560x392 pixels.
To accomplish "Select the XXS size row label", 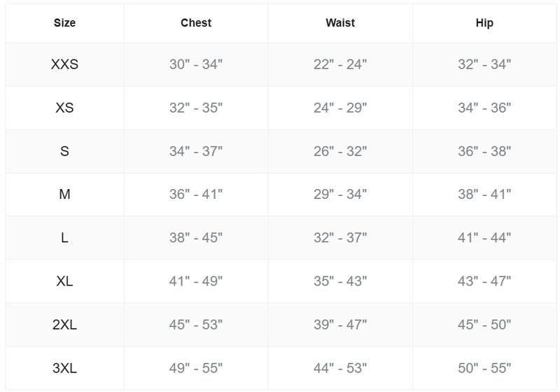I will tap(64, 64).
